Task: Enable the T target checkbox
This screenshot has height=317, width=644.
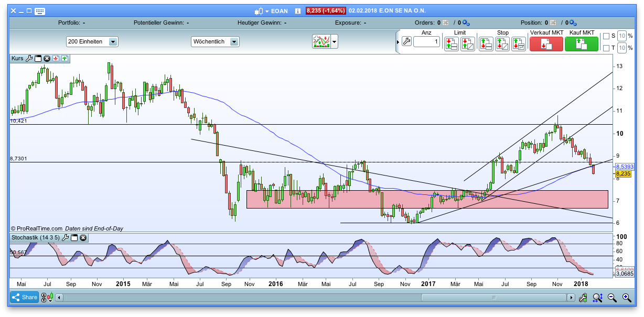Action: (x=606, y=48)
